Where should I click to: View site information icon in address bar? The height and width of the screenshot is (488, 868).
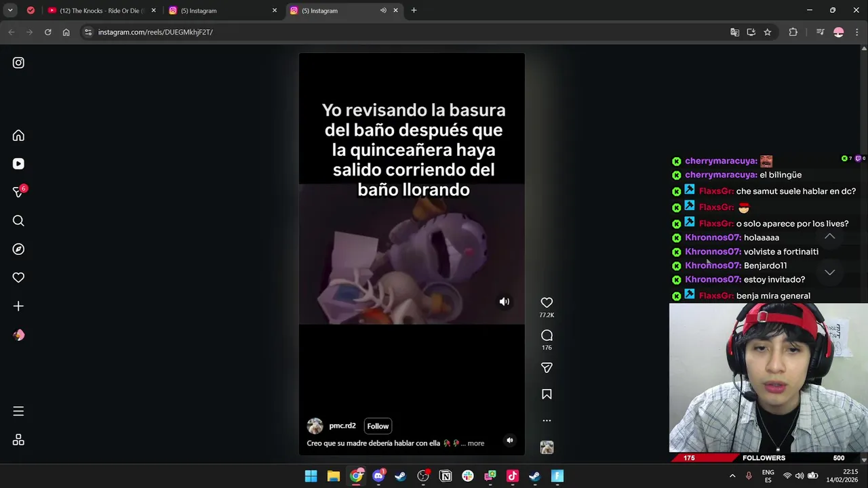87,32
